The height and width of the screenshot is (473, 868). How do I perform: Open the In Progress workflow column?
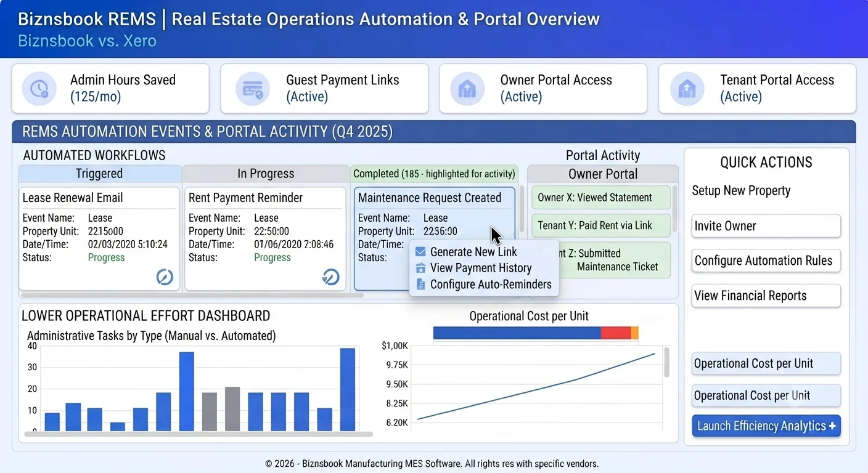[266, 174]
